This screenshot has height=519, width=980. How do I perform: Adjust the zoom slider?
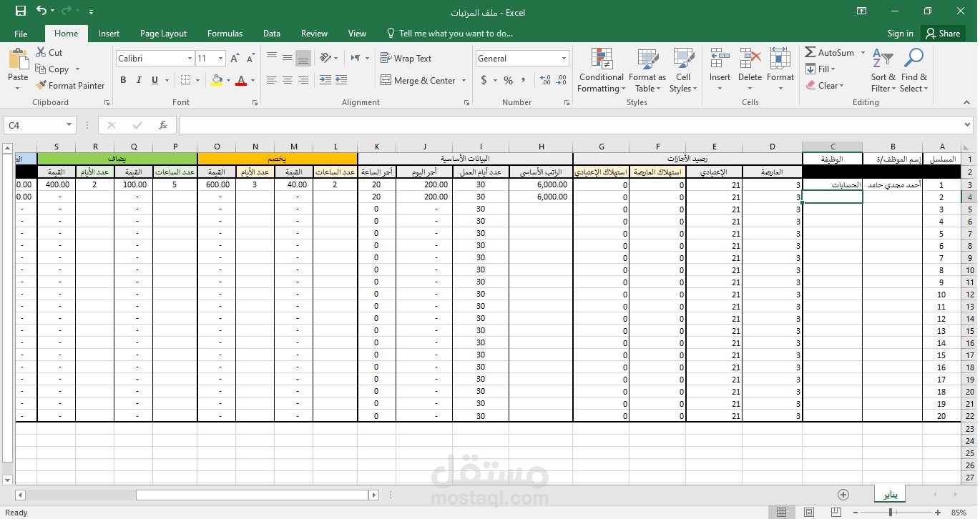[891, 513]
